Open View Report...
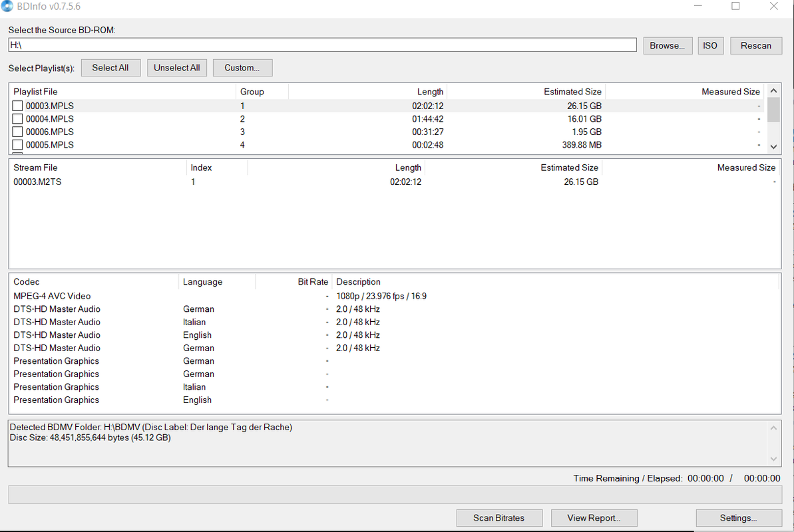 point(594,518)
